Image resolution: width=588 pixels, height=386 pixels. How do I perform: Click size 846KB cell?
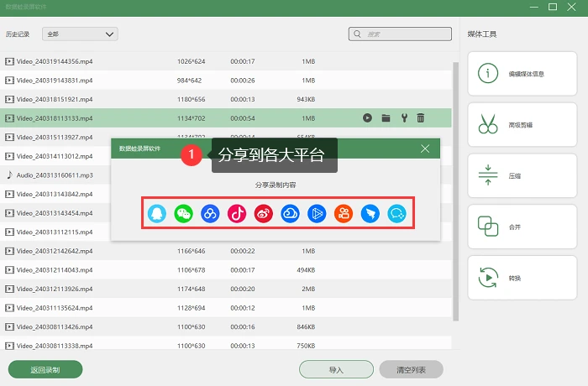(306, 326)
